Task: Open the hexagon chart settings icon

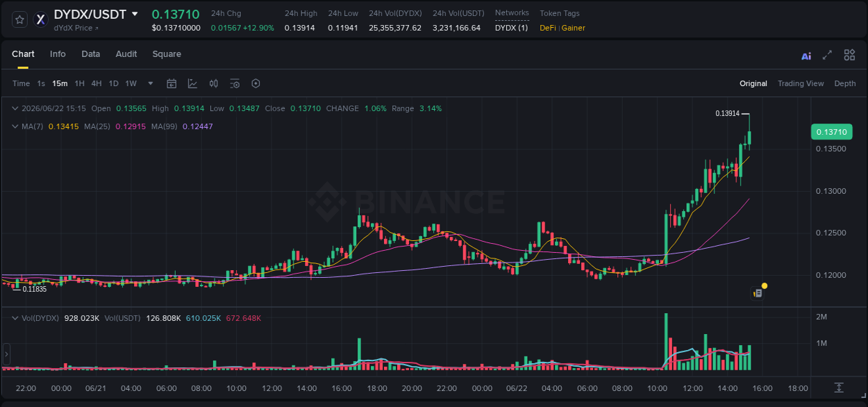Action: 256,83
